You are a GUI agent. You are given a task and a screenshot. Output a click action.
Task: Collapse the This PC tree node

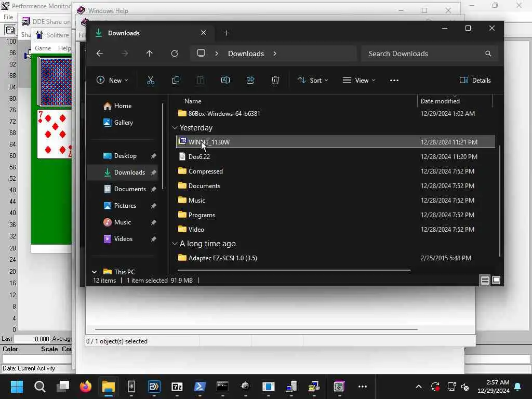click(95, 272)
